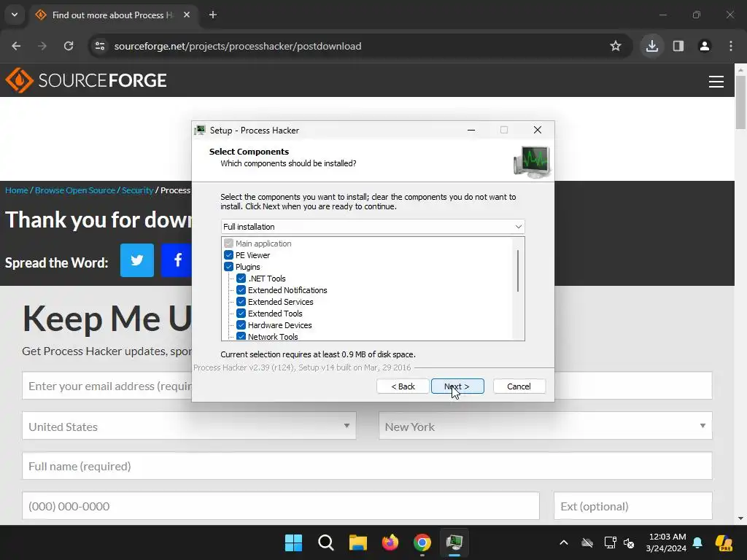
Task: Click the SourceForge logo
Action: click(86, 80)
